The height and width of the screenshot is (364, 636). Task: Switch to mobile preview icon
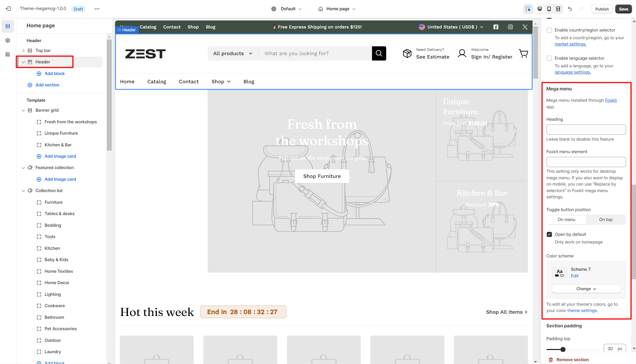tap(549, 9)
